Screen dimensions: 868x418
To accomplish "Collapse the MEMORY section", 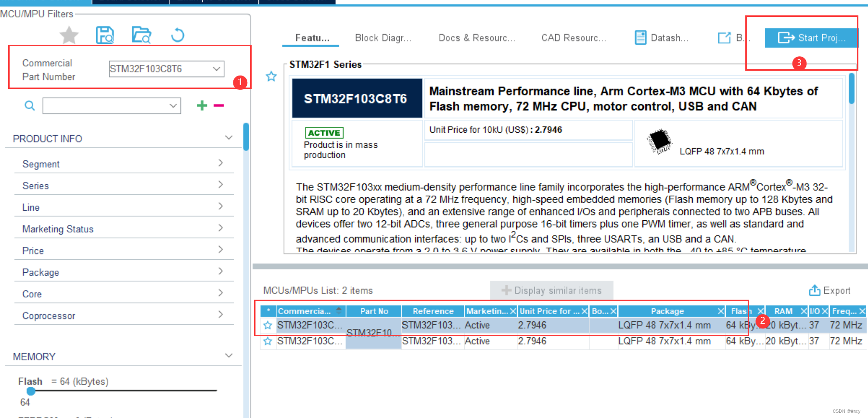I will [229, 356].
